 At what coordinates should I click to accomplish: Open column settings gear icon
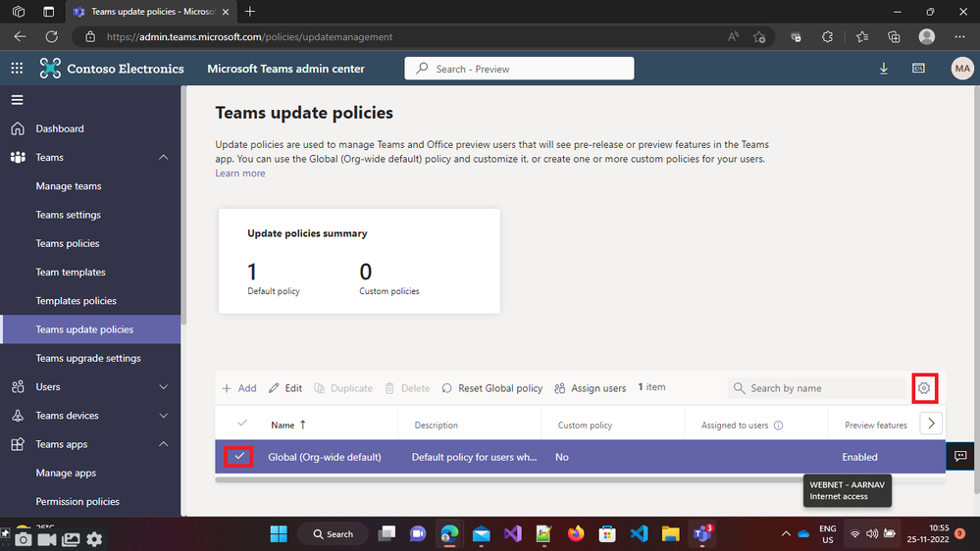point(924,388)
